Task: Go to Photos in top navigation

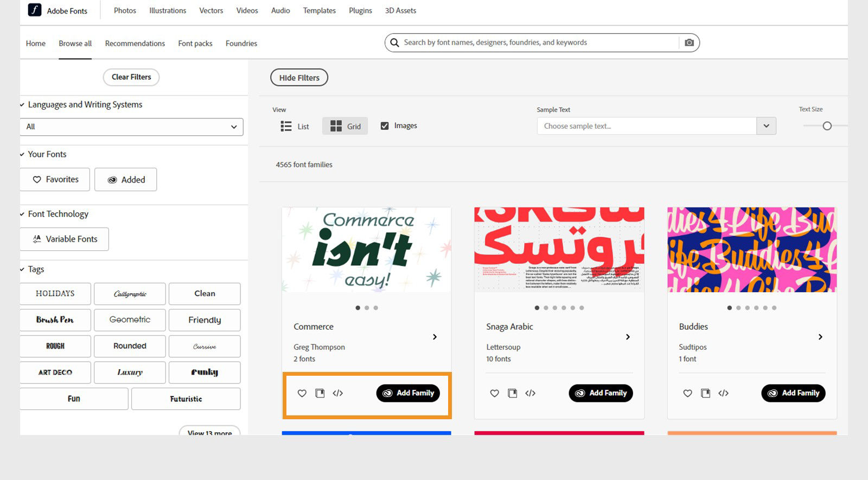Action: pyautogui.click(x=125, y=10)
